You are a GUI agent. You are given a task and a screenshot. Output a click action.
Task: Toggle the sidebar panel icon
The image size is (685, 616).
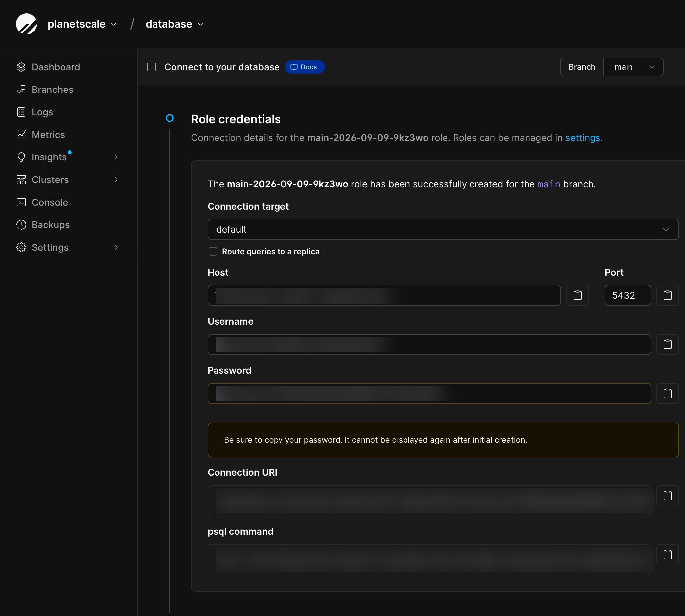151,67
